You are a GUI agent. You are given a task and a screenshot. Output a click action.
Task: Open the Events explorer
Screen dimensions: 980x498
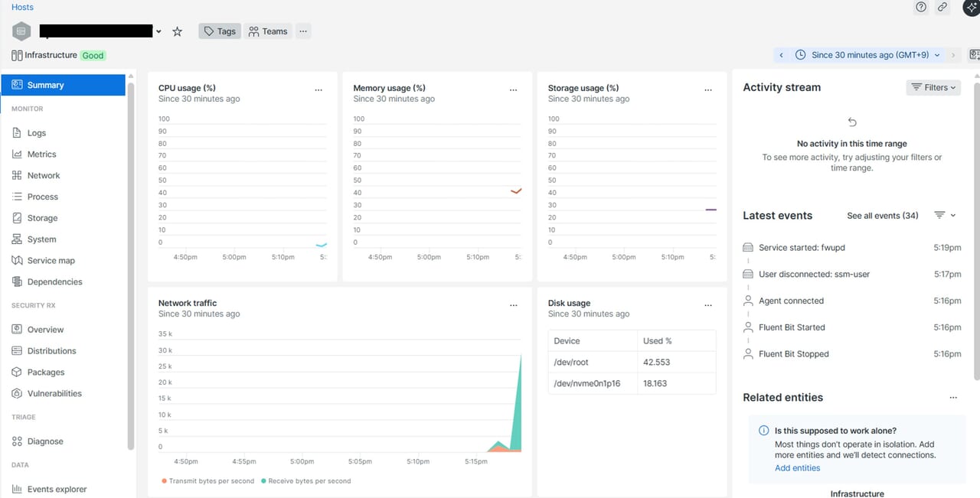(x=57, y=490)
